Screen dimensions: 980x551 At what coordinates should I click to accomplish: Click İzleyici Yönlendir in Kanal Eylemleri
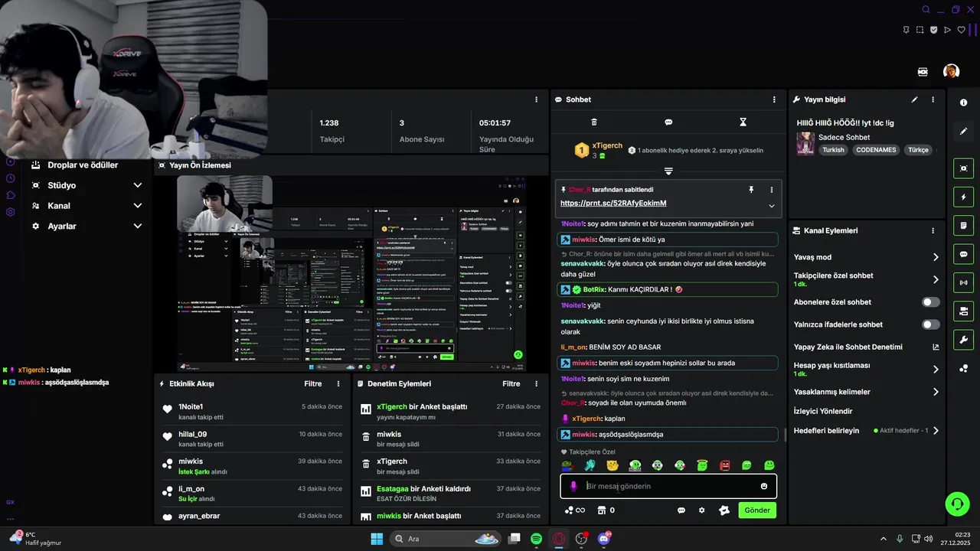point(823,411)
